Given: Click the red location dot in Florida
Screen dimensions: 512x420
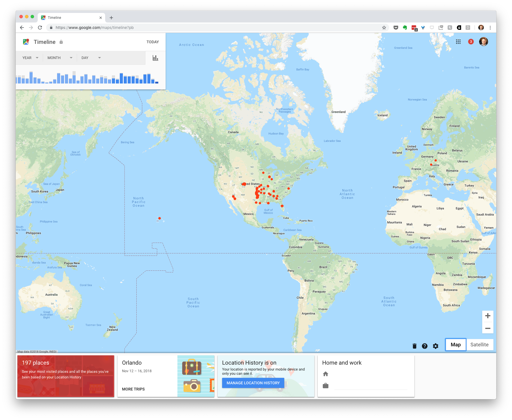Looking at the screenshot, I should (x=282, y=206).
